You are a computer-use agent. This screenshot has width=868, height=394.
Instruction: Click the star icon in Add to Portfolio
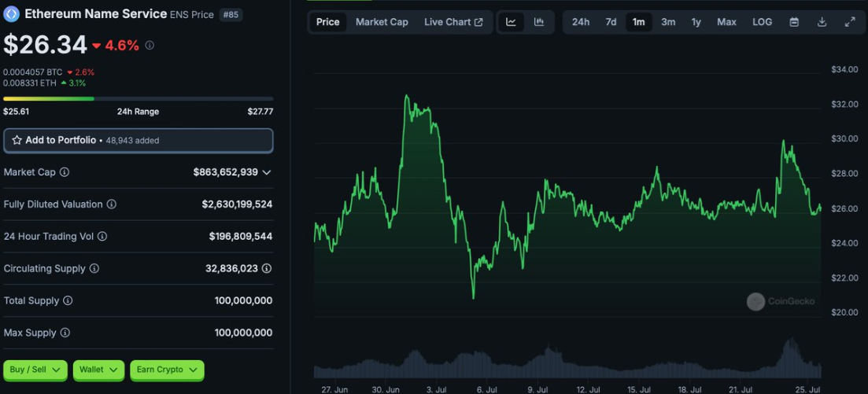tap(17, 140)
